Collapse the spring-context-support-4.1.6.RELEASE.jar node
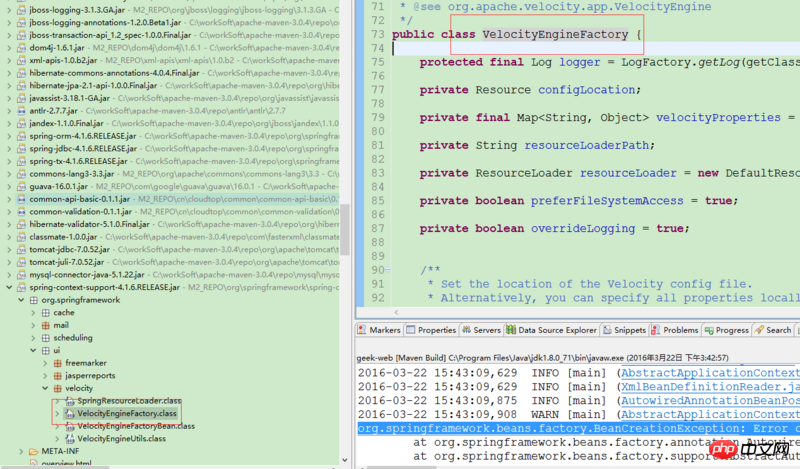Viewport: 800px width, 469px height. coord(9,287)
